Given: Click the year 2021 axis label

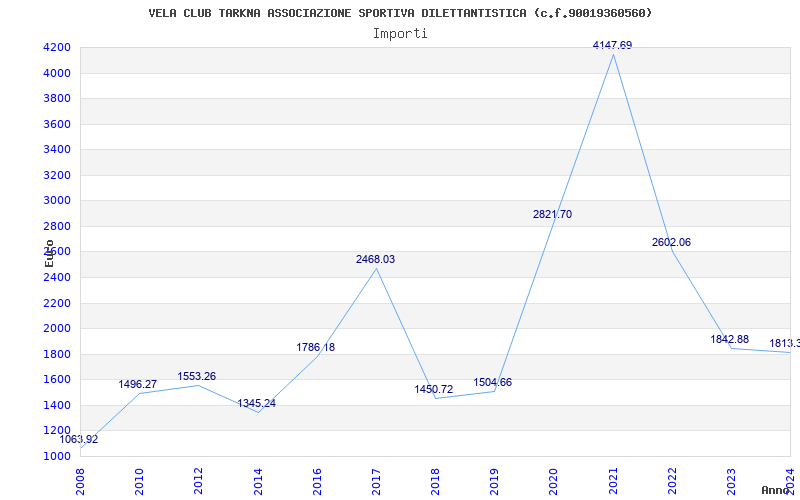Looking at the screenshot, I should [x=613, y=482].
